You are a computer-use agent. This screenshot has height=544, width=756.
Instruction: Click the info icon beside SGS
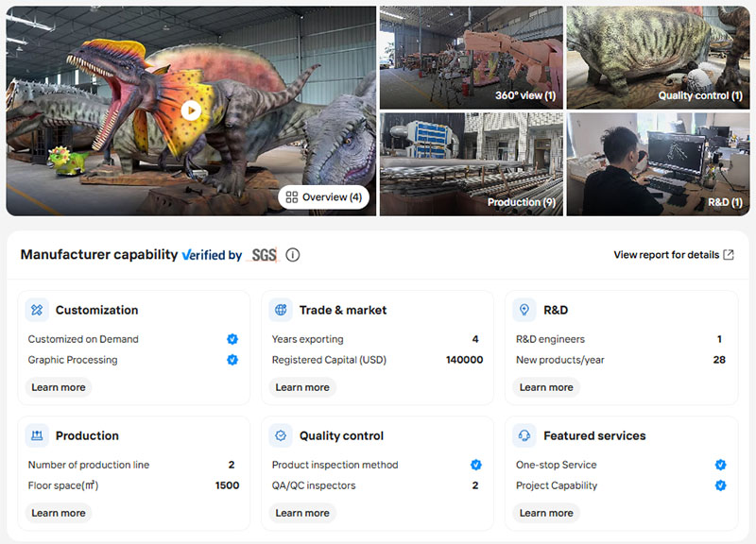[293, 255]
